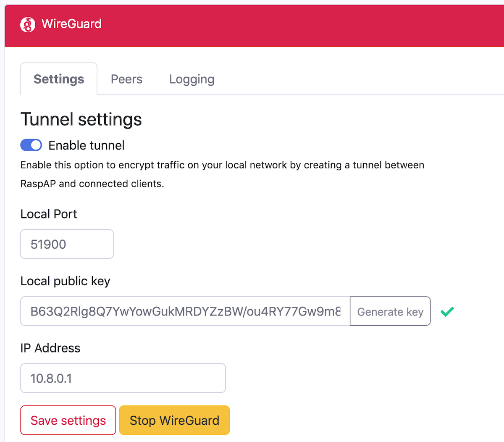Click the Enable tunnel label text

point(87,145)
